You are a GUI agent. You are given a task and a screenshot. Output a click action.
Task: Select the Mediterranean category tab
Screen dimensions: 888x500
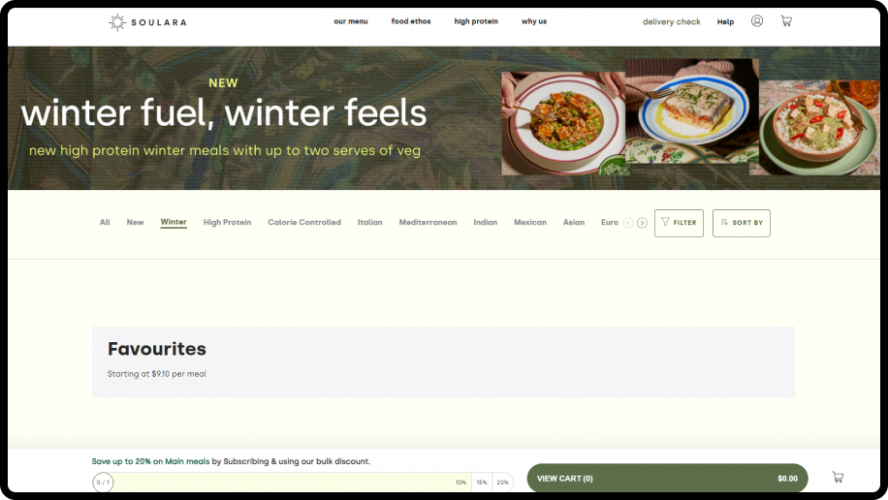(x=428, y=222)
